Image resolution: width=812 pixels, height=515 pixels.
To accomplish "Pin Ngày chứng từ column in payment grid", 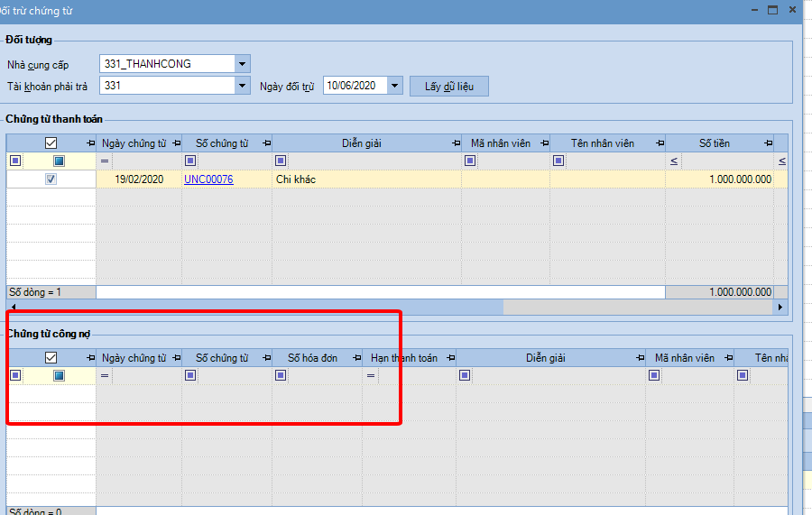I will (x=177, y=143).
